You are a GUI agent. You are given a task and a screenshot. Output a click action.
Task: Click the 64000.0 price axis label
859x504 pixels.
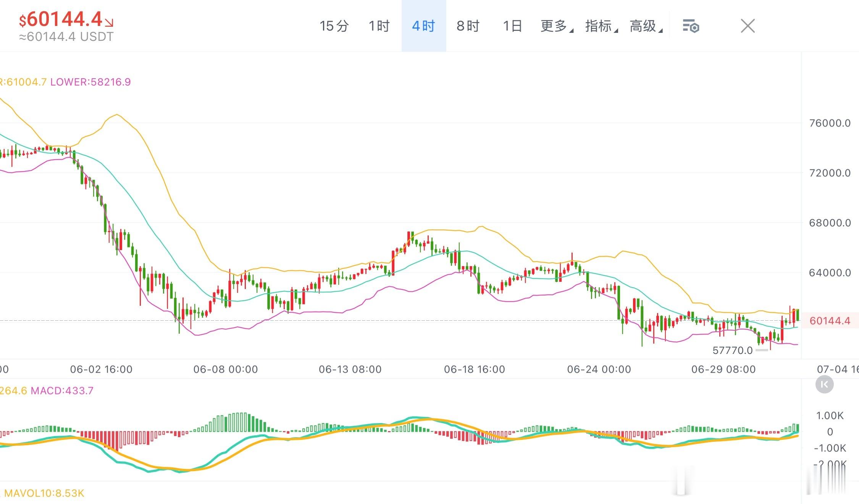[x=830, y=273]
